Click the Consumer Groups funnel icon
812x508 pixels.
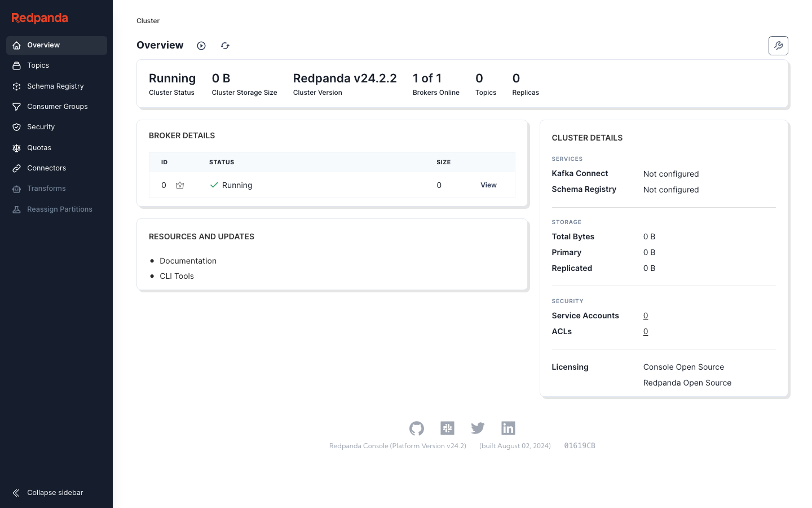17,107
